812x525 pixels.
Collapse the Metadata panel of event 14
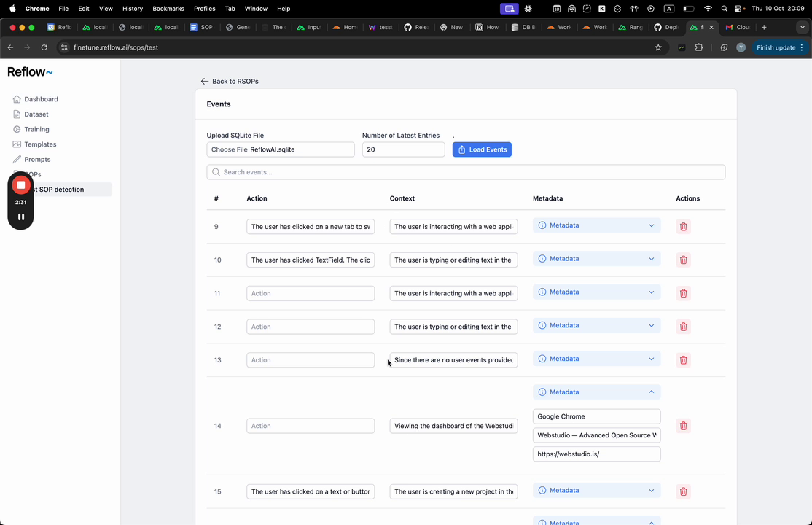[596, 392]
